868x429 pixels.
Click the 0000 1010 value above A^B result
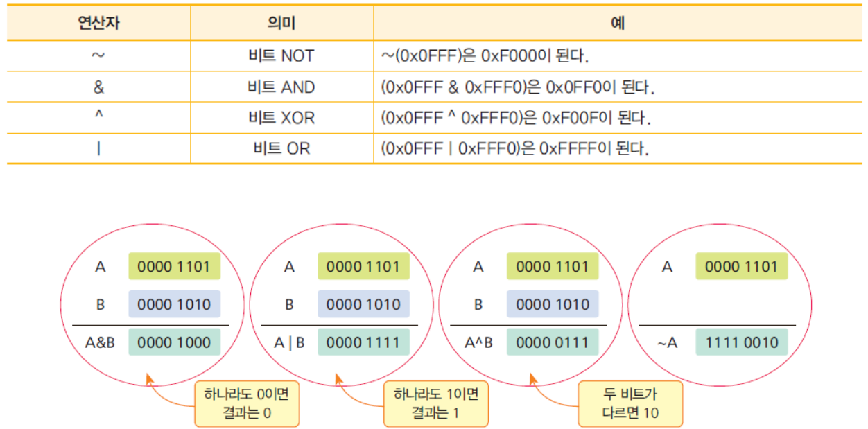[x=553, y=304]
